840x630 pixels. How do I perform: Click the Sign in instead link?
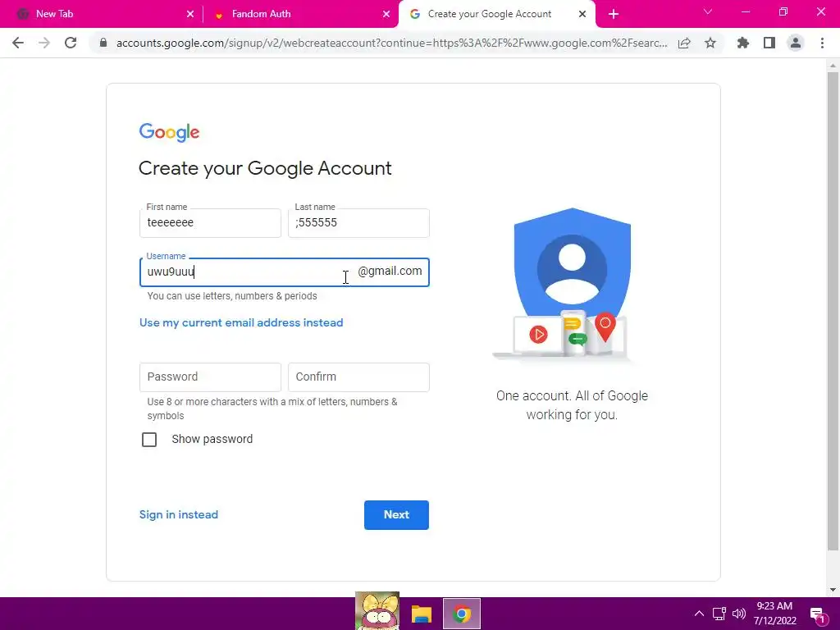pyautogui.click(x=178, y=515)
